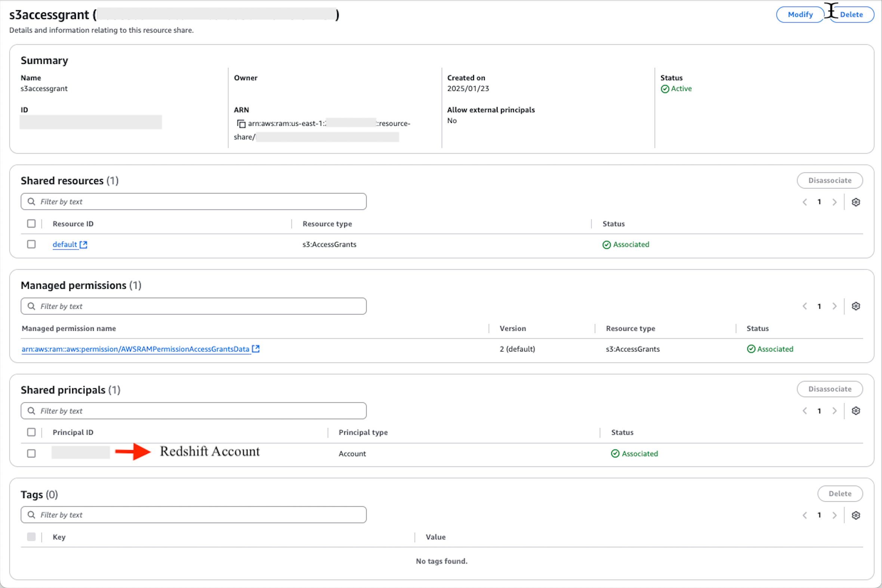Screen dimensions: 882x588
Task: Check the default resource row checkbox
Action: (31, 244)
